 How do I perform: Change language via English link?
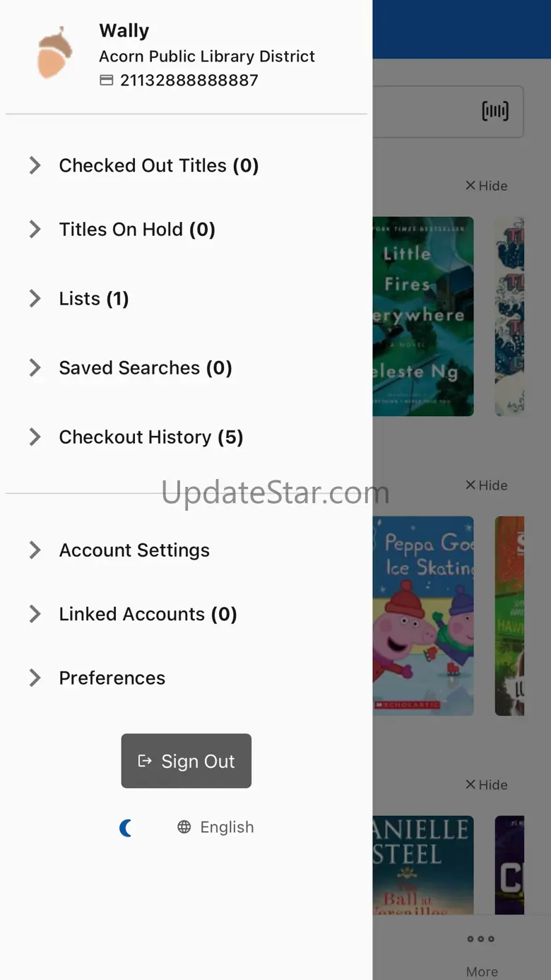tap(227, 827)
